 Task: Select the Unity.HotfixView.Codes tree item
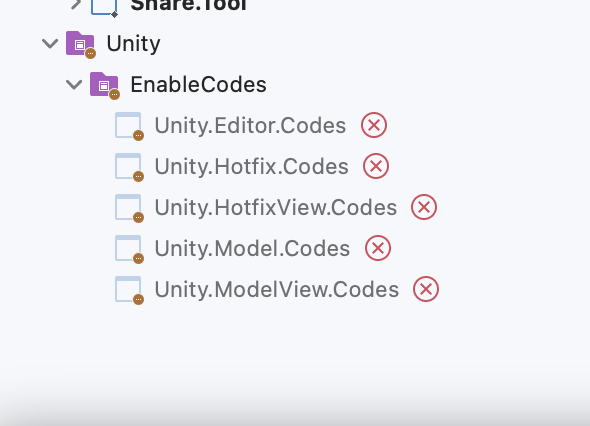pos(276,207)
